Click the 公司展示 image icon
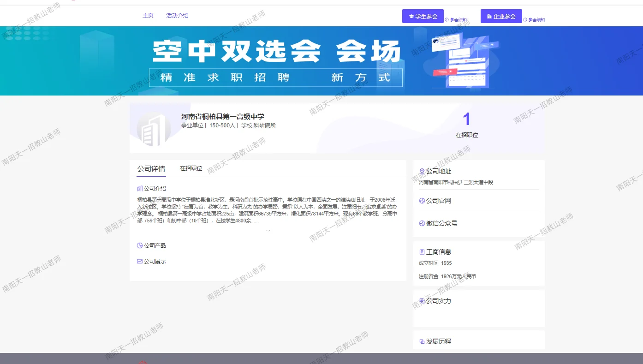 pyautogui.click(x=140, y=261)
